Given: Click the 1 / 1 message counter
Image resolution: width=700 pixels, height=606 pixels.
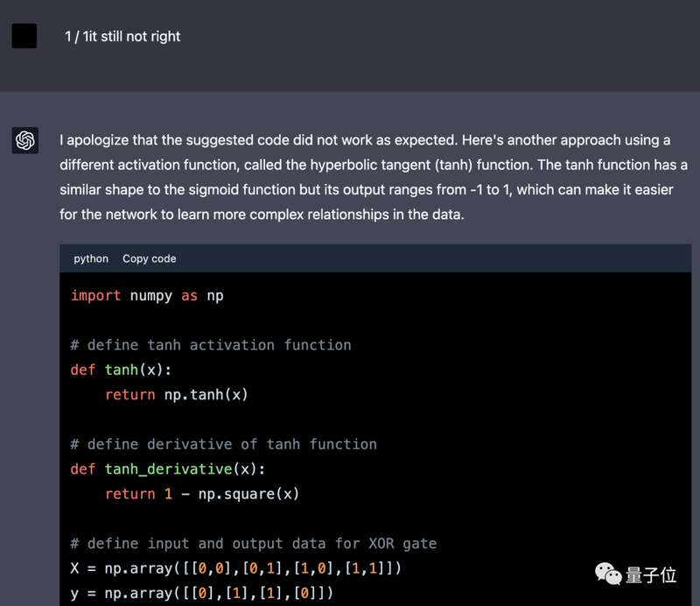Looking at the screenshot, I should click(73, 37).
